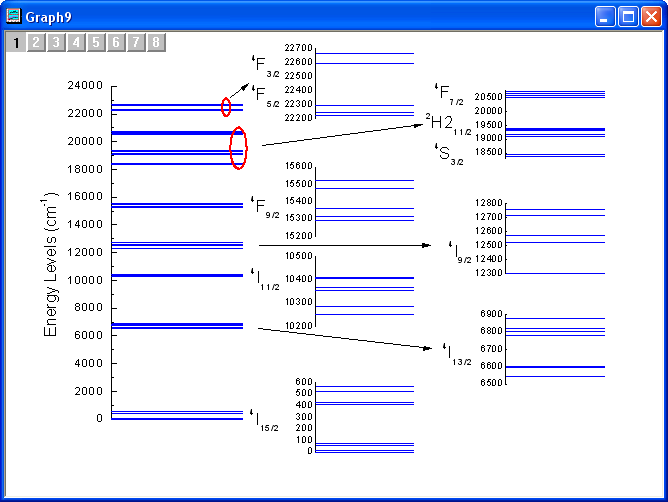Screen dimensions: 668x502
Task: Click the 4I15/2 level label
Action: click(264, 420)
